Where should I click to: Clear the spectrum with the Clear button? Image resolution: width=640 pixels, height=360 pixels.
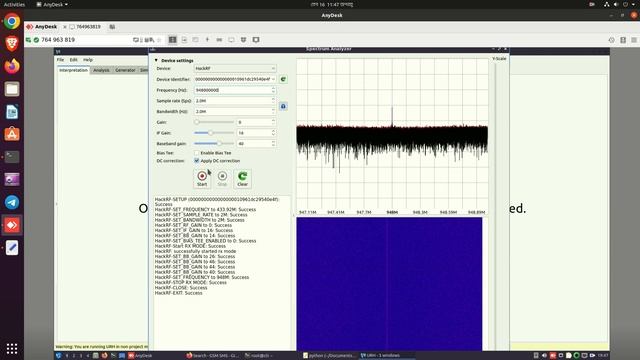point(242,179)
